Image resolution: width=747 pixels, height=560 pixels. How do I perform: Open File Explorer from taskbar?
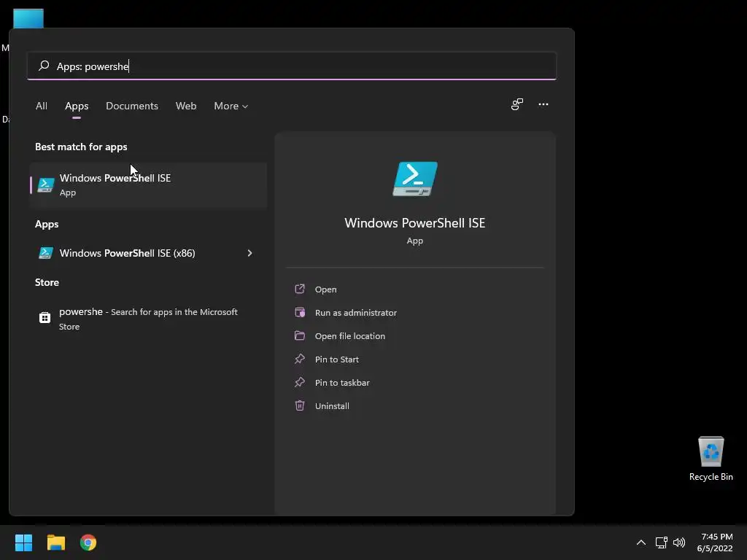[x=55, y=542]
